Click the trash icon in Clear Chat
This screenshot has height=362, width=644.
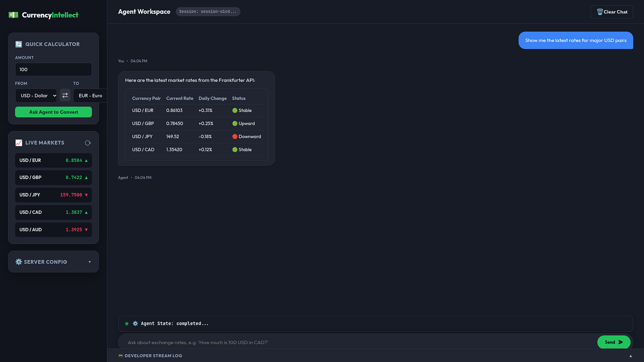pos(600,12)
